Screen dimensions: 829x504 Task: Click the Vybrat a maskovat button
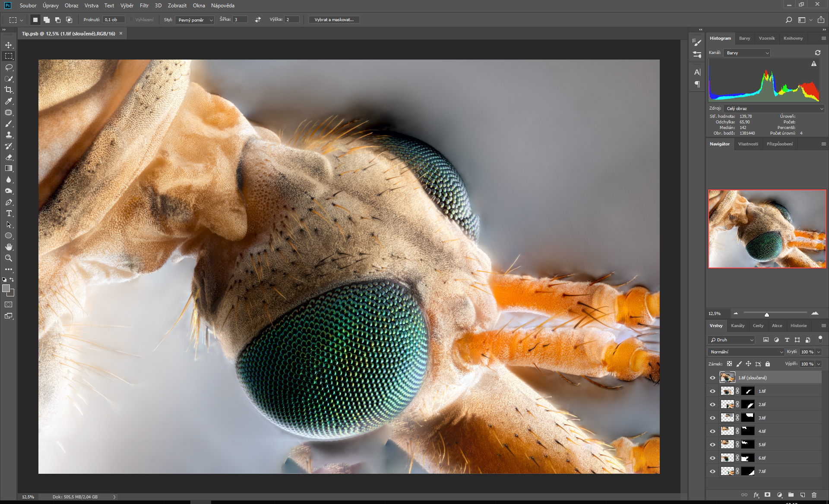click(334, 20)
